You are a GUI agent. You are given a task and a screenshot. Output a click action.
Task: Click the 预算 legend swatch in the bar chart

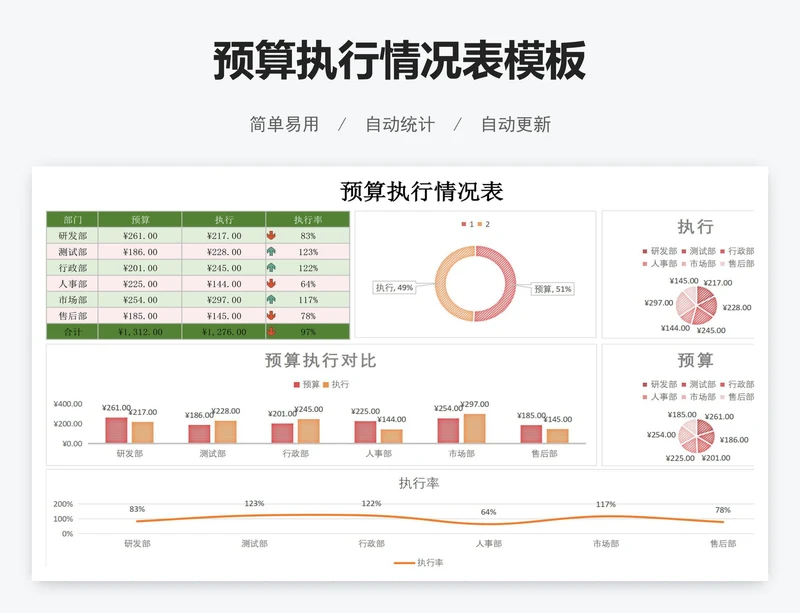click(x=296, y=384)
